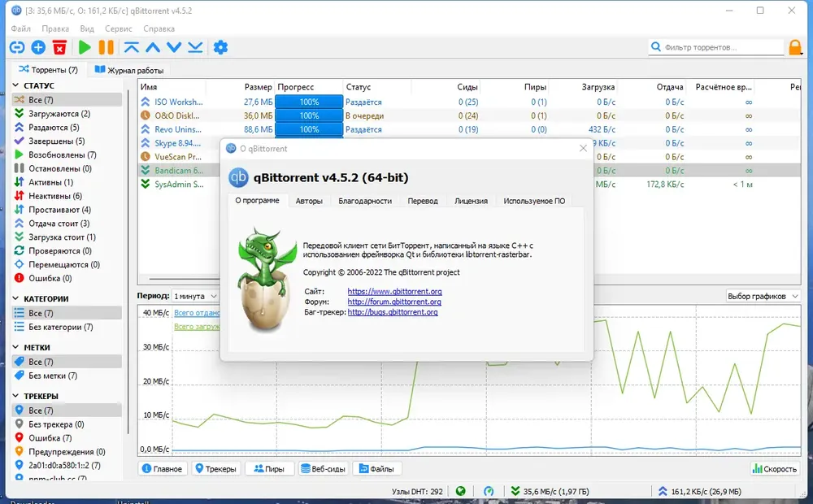This screenshot has height=504, width=813.
Task: Open settings via blue gear icon
Action: 221,48
